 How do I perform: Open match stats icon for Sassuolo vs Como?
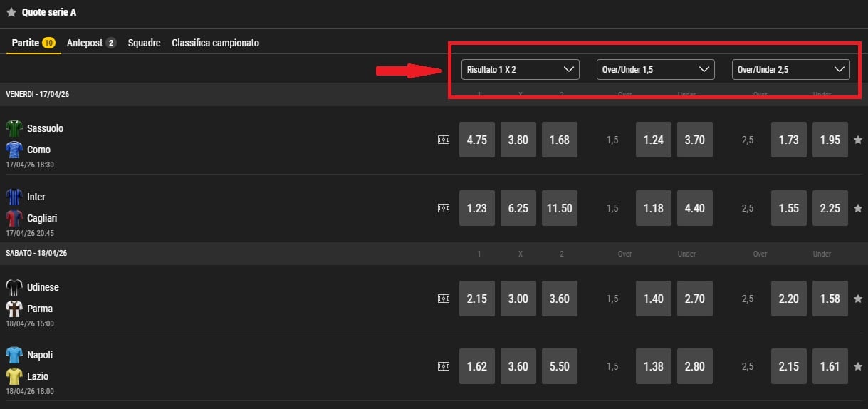pyautogui.click(x=444, y=140)
